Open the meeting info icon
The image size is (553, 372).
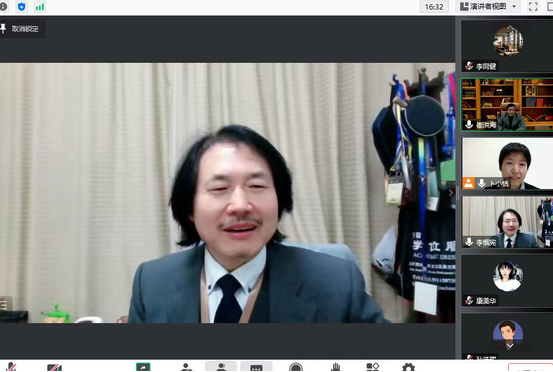pos(4,6)
